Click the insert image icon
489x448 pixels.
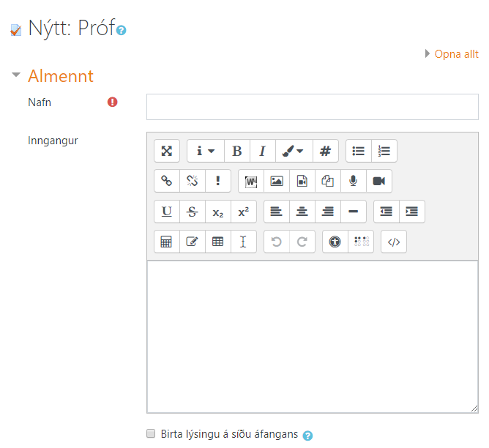276,181
